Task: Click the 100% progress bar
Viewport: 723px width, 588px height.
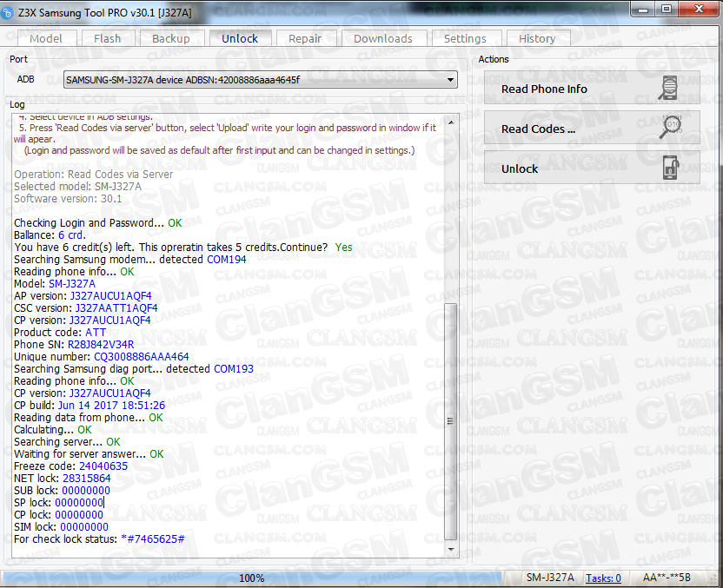Action: click(x=252, y=578)
